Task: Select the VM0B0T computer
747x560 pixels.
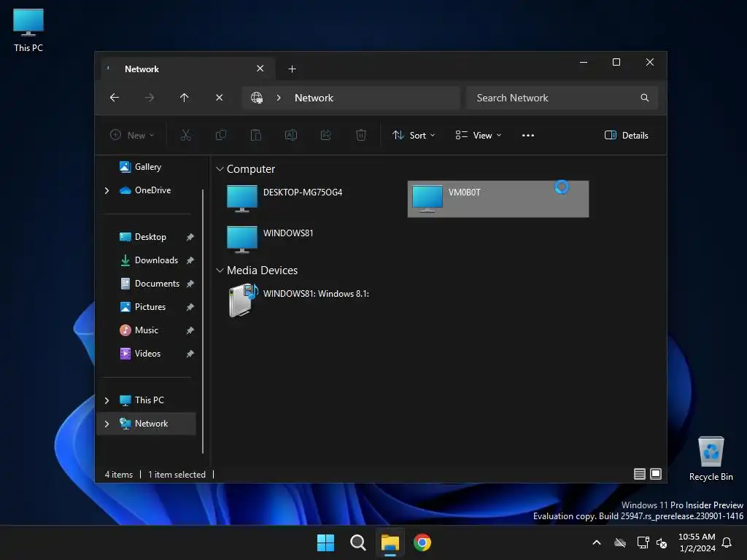Action: pos(498,199)
